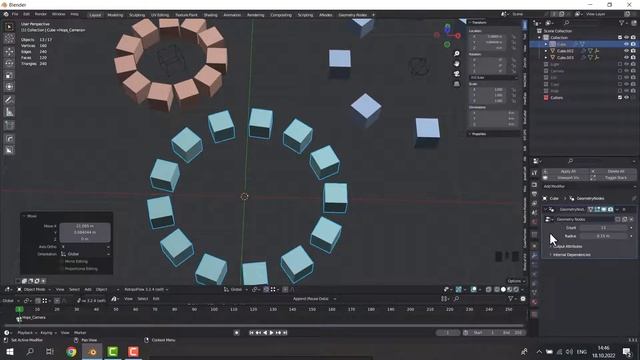Switch to orthographic grid view icon
This screenshot has height=360, width=640.
(x=457, y=84)
